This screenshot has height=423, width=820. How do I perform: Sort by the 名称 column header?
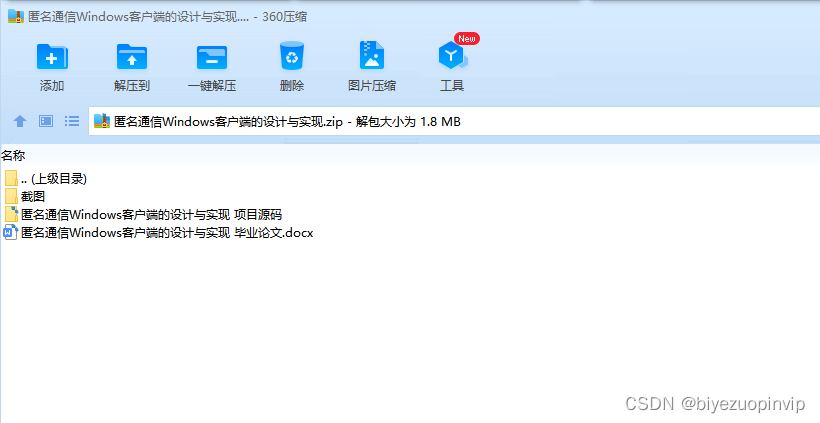coord(13,155)
